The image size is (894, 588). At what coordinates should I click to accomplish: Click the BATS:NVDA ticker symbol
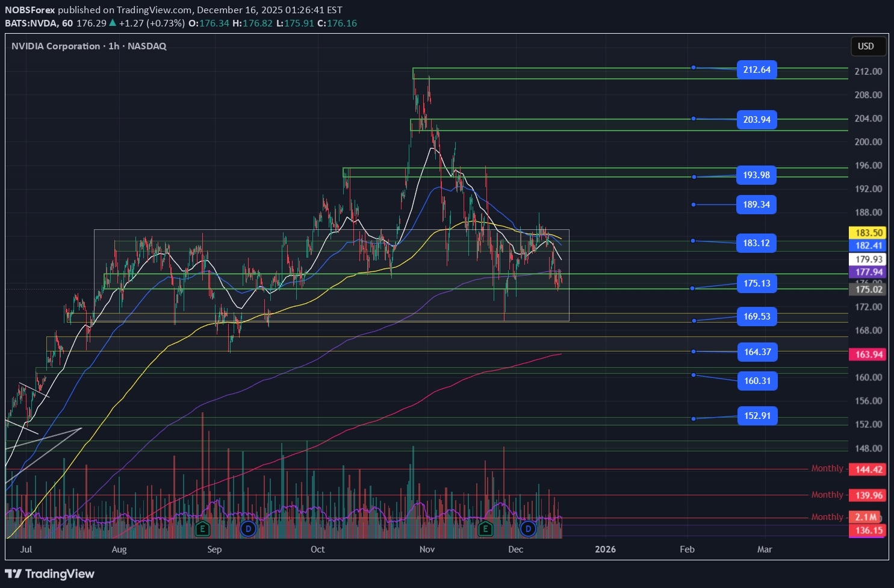(31, 23)
